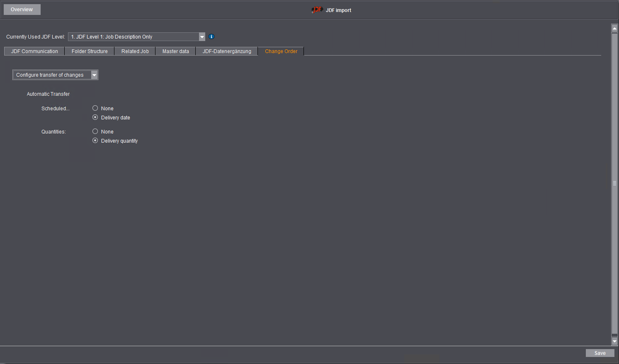Select the Change Order tab

(x=281, y=51)
